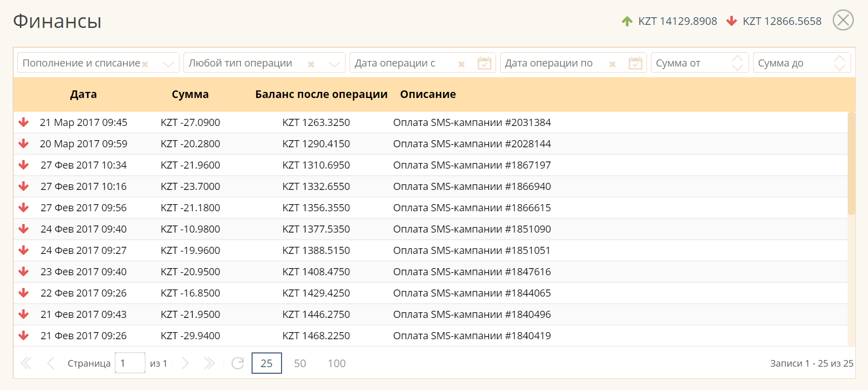Click red arrow on 21 Фев 2017 09:26 row

pyautogui.click(x=23, y=336)
